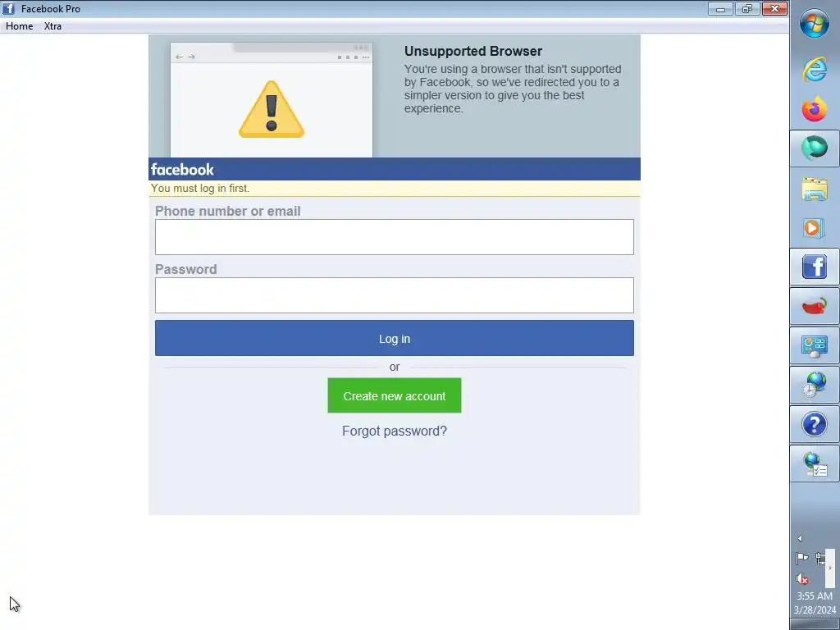Open the Forgot password? link

395,431
